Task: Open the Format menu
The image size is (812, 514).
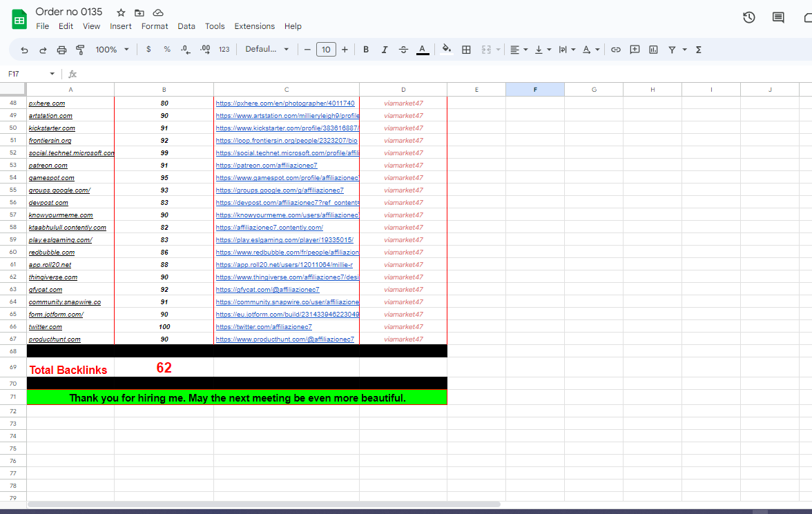Action: pos(155,26)
